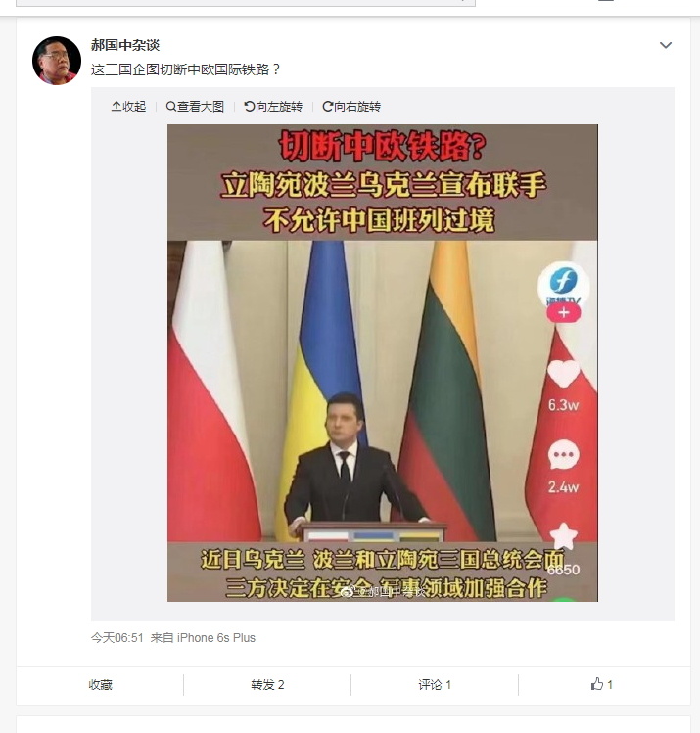Click the iPhone 6s Plus source link

[x=216, y=638]
